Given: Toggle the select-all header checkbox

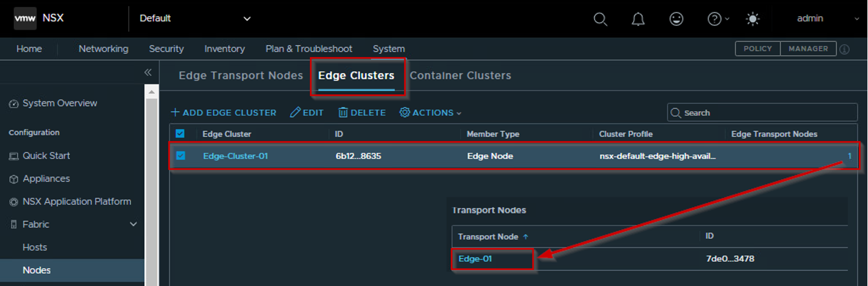Looking at the screenshot, I should (x=180, y=134).
